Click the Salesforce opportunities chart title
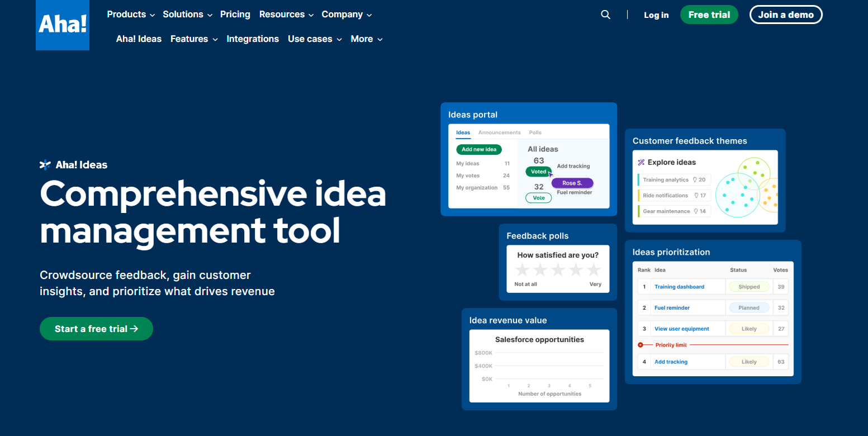The width and height of the screenshot is (868, 436). (539, 340)
